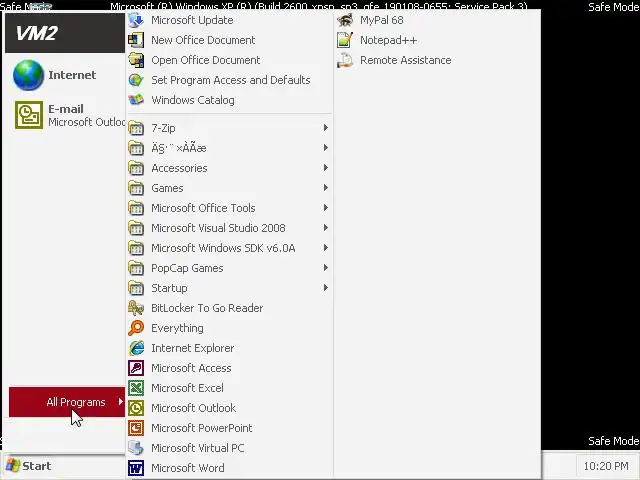The image size is (640, 480).
Task: Expand the 7-Zip submenu arrow
Action: (x=325, y=128)
